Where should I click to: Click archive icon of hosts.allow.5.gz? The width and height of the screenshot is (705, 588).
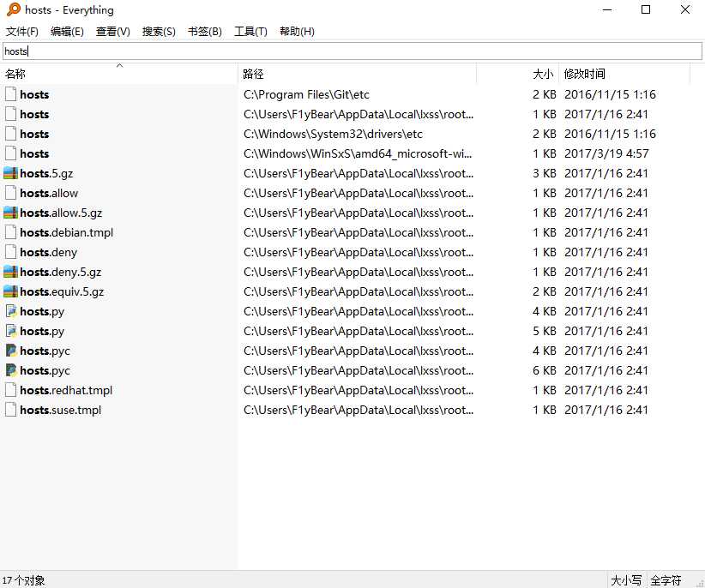coord(11,213)
